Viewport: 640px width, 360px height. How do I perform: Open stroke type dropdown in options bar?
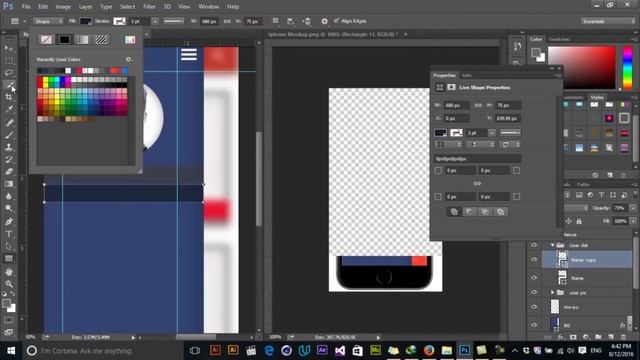(173, 21)
